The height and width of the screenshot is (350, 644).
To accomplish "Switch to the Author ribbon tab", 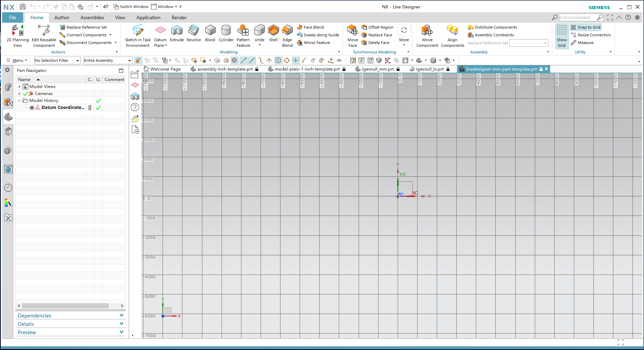I will [62, 17].
